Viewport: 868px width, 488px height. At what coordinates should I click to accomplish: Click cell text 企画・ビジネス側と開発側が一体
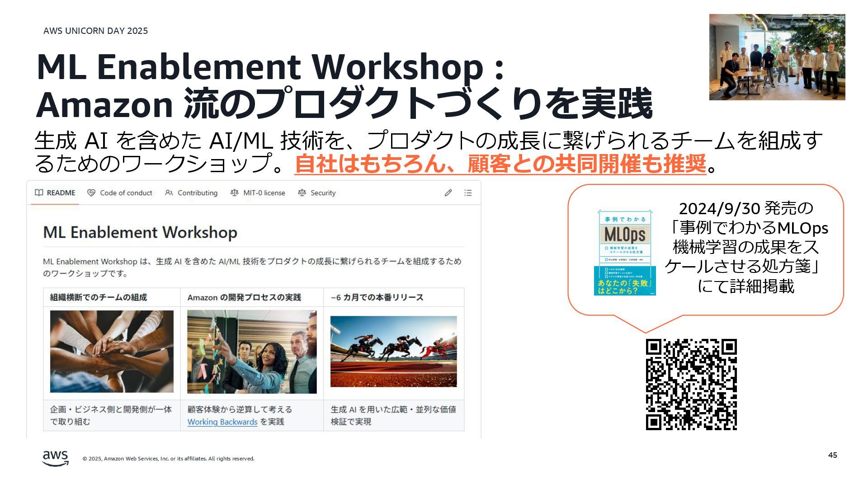click(x=111, y=409)
